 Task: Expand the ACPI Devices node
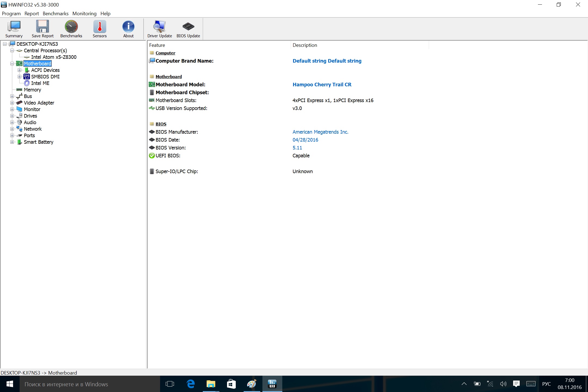[x=19, y=70]
